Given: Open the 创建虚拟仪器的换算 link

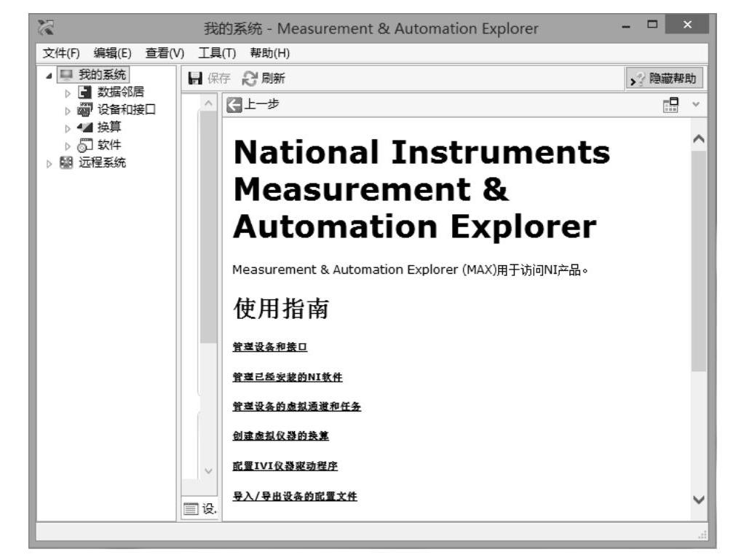Looking at the screenshot, I should pyautogui.click(x=280, y=435).
